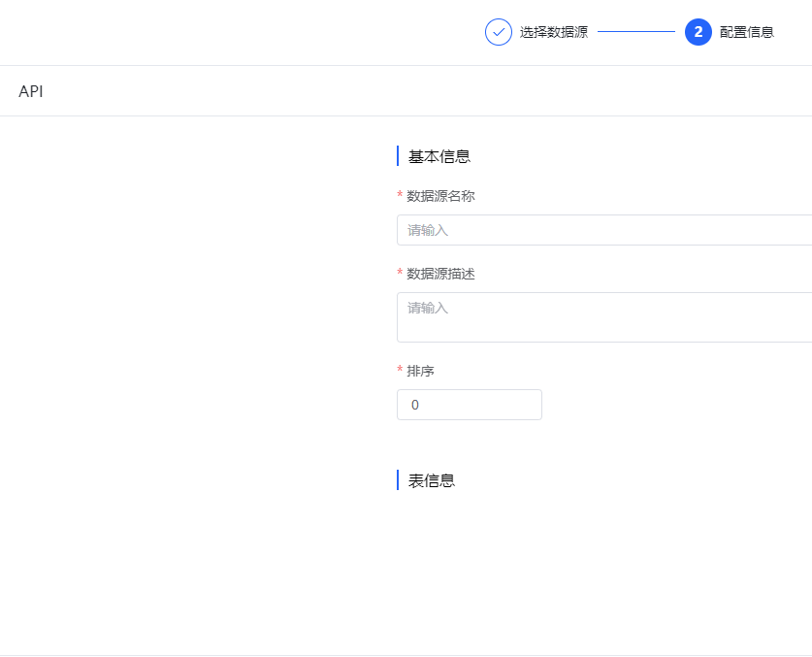Click the 表信息 section heading

[x=432, y=480]
